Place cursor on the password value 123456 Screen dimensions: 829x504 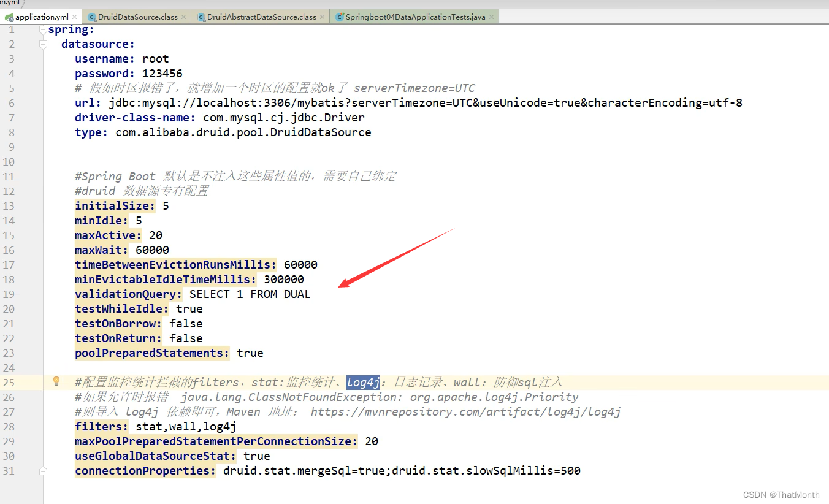(x=162, y=73)
